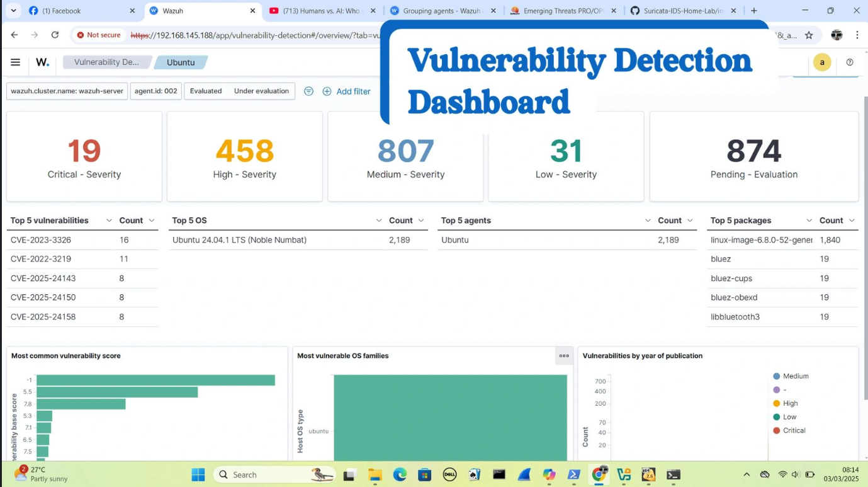Image resolution: width=868 pixels, height=487 pixels.
Task: Open the tab search dropdown arrow
Action: pos(13,11)
